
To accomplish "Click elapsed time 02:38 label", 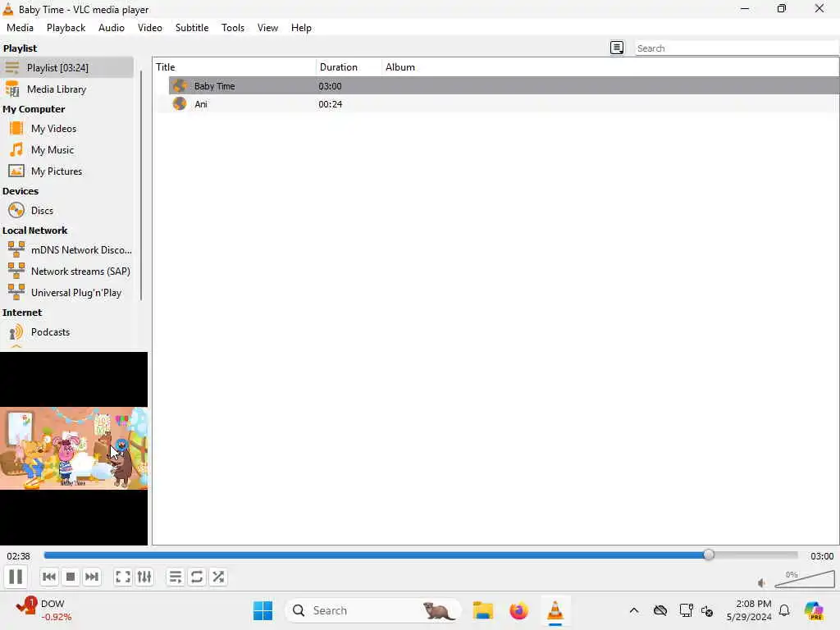I will click(x=19, y=556).
